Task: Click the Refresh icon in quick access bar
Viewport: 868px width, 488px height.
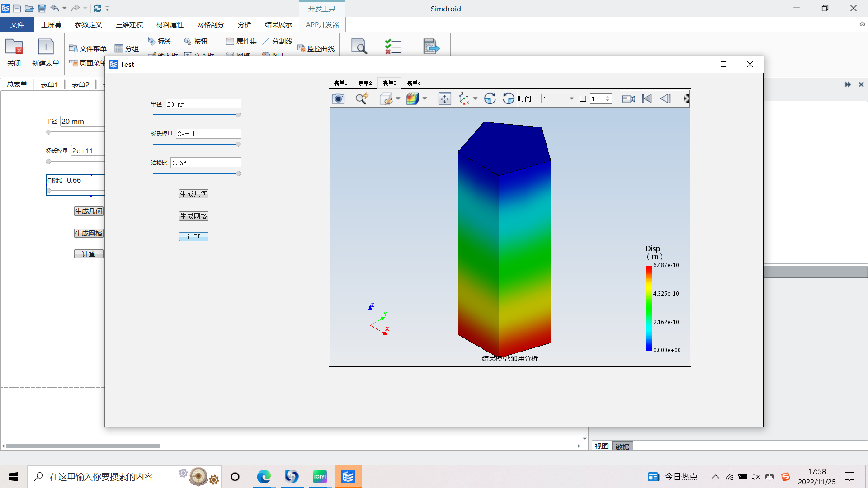Action: coord(98,8)
